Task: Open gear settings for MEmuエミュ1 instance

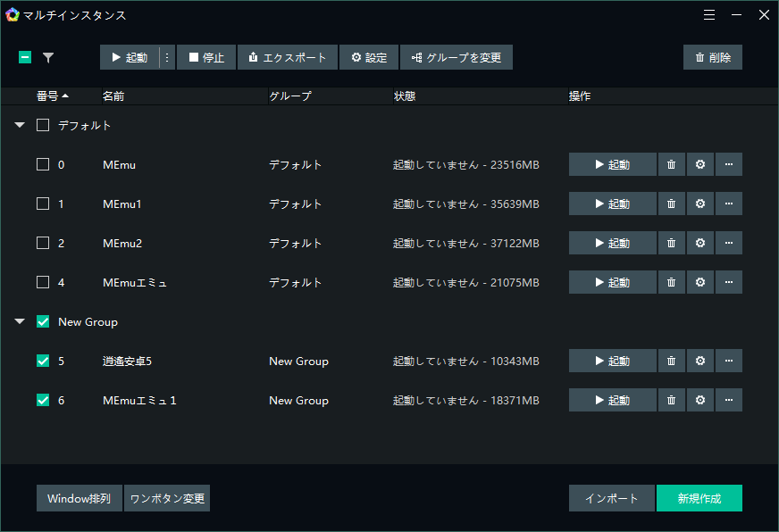Action: pos(699,400)
